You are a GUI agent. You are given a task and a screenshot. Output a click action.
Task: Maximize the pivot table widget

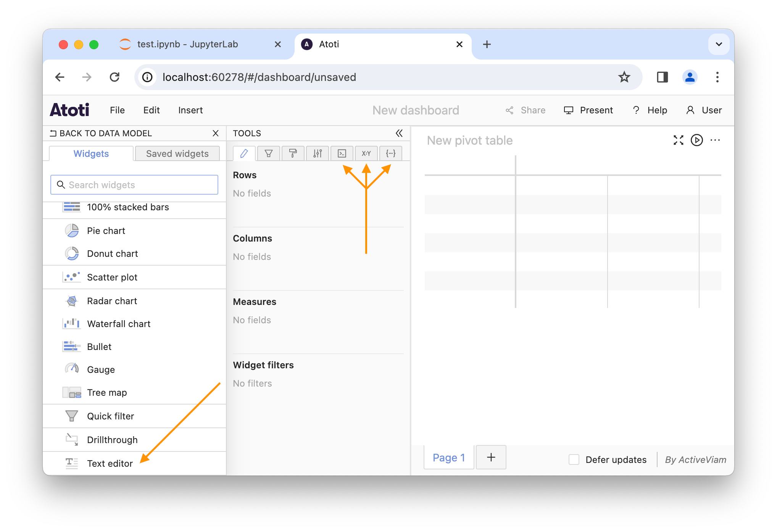(678, 140)
